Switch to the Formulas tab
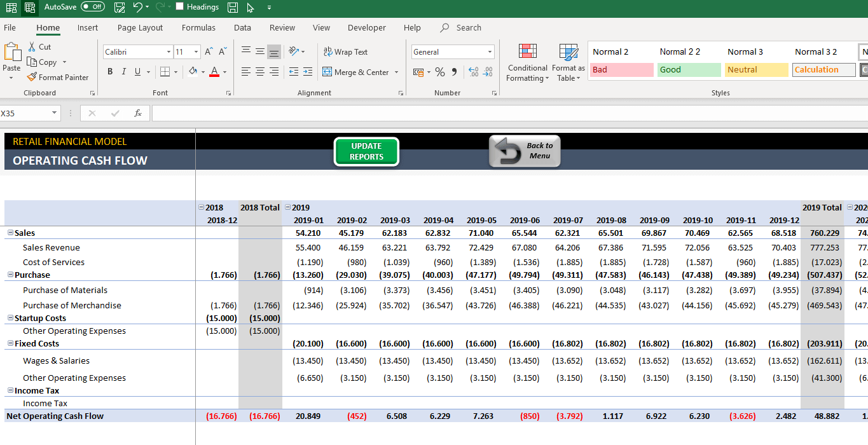The height and width of the screenshot is (445, 868). click(x=198, y=27)
